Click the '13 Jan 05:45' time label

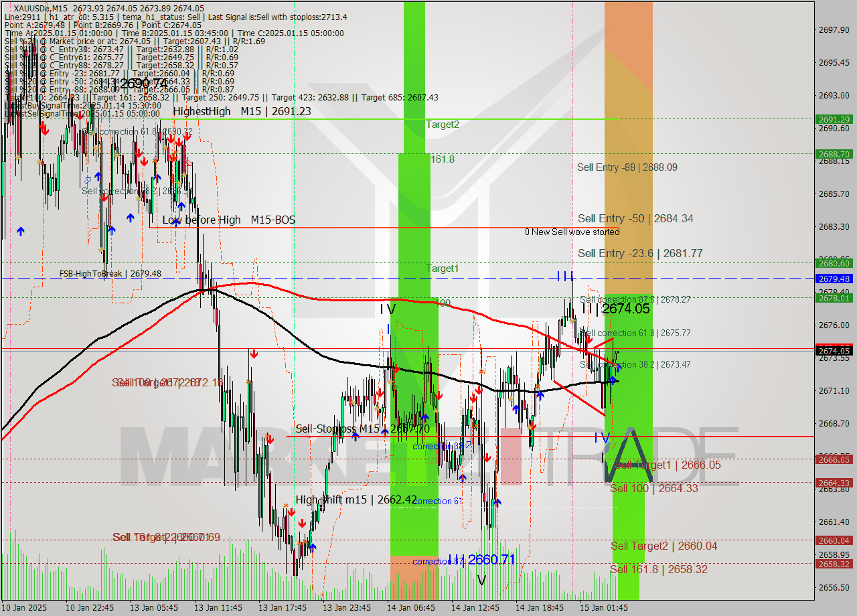point(154,607)
